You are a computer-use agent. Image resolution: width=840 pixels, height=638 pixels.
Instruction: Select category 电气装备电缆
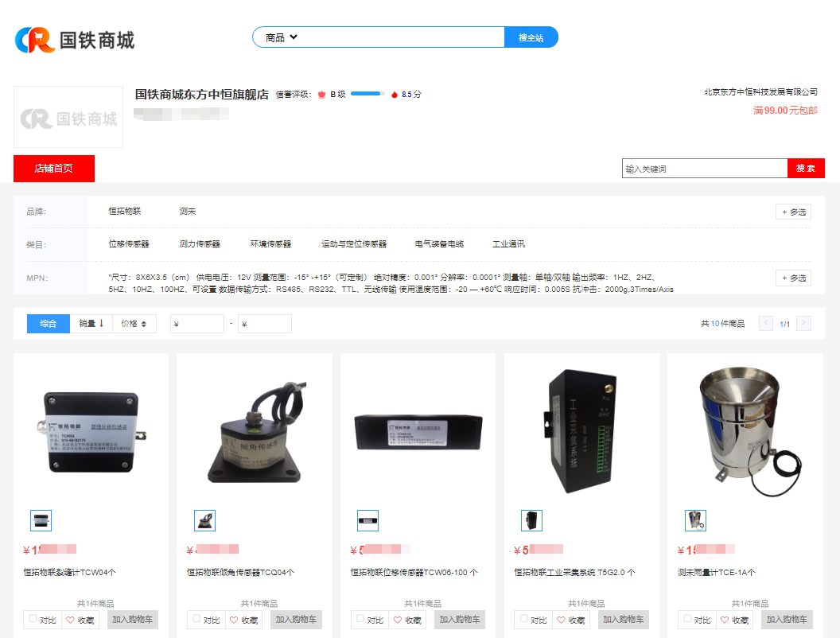click(x=439, y=244)
